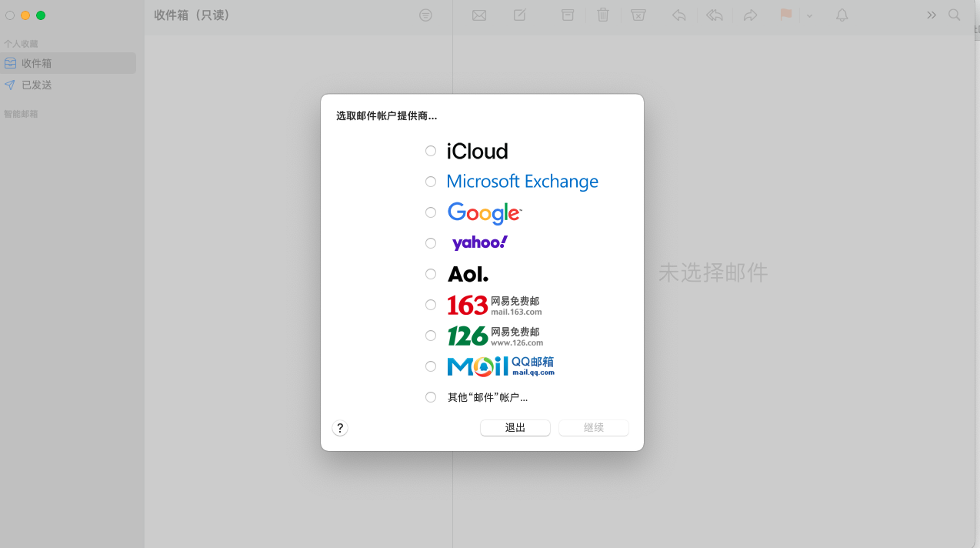Open the flag color dropdown arrow

pyautogui.click(x=809, y=16)
